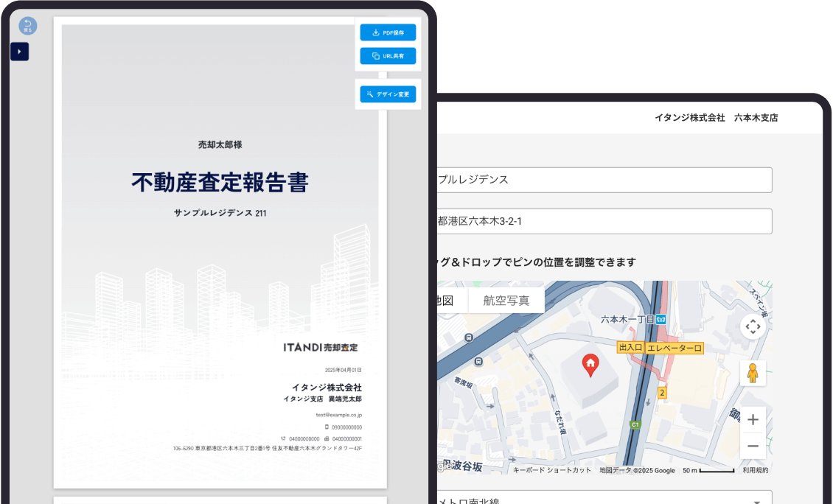Open デザイン変更 design change button

pos(388,94)
